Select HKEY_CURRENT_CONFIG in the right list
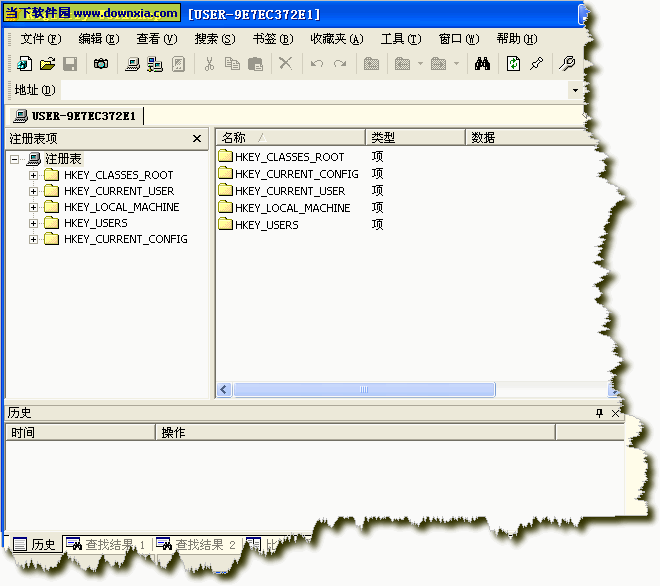660x586 pixels. [295, 174]
